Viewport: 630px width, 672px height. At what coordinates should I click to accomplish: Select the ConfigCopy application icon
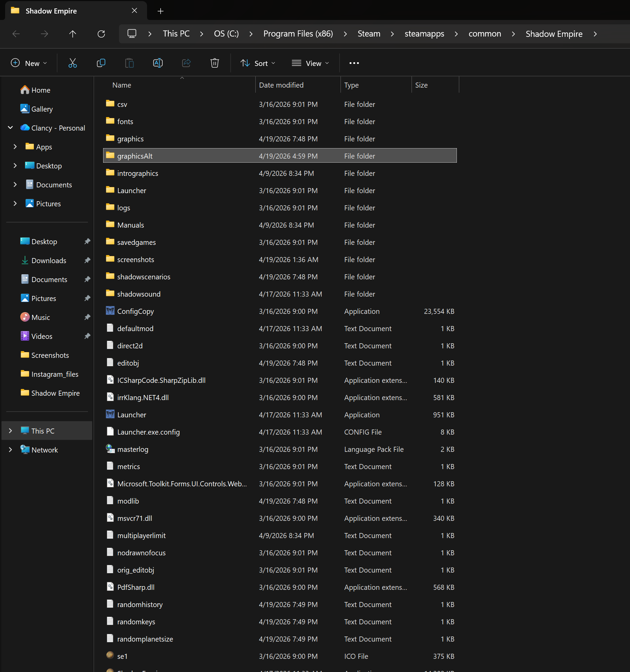point(110,311)
